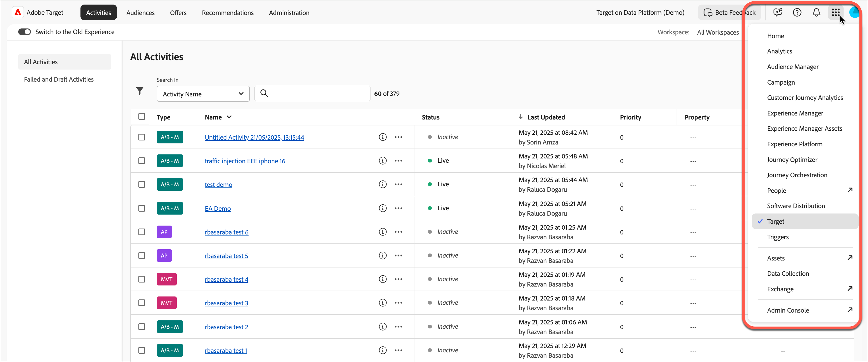Open the Activity Name search-in dropdown

(x=203, y=94)
